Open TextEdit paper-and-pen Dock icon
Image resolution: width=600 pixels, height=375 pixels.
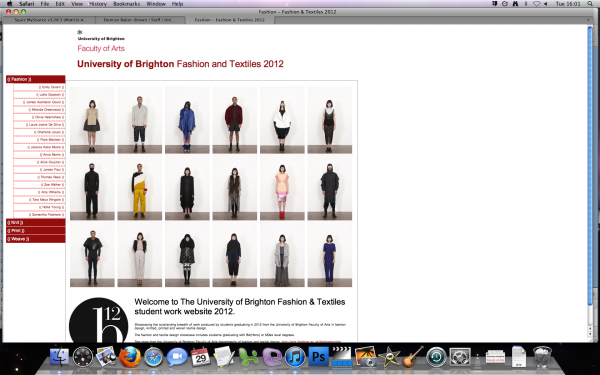point(224,357)
